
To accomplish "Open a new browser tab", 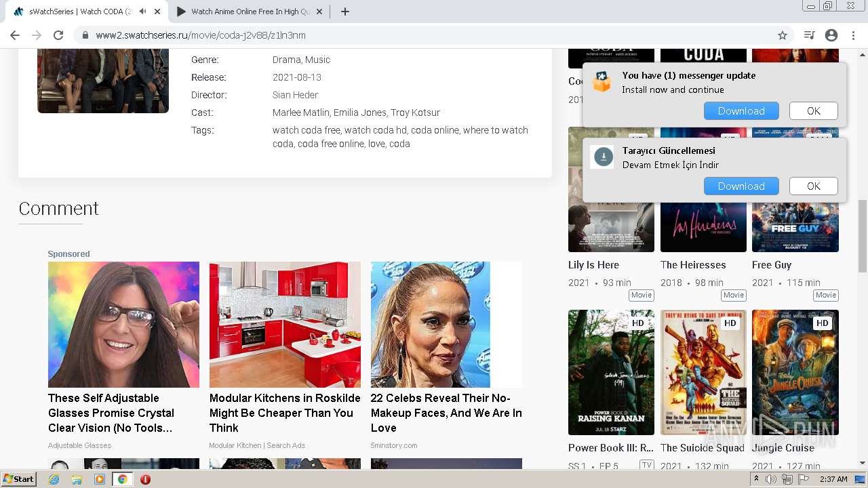I will 345,12.
